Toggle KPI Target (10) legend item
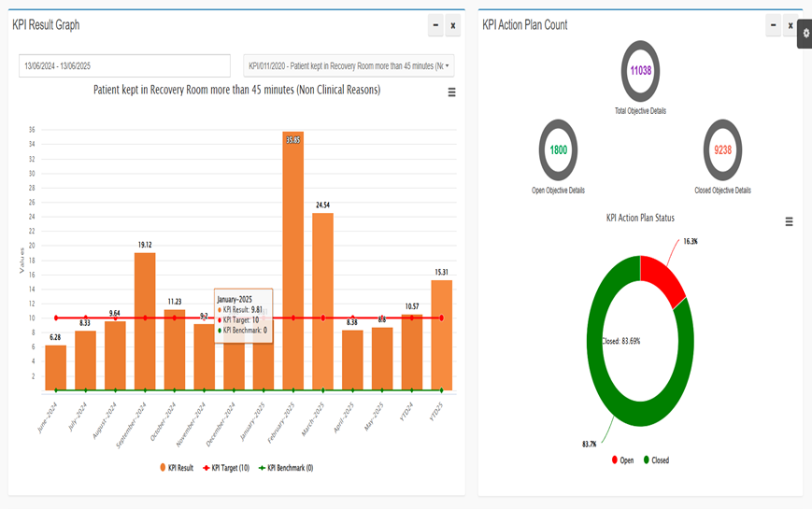Viewport: 812px width, 509px height. coord(223,468)
